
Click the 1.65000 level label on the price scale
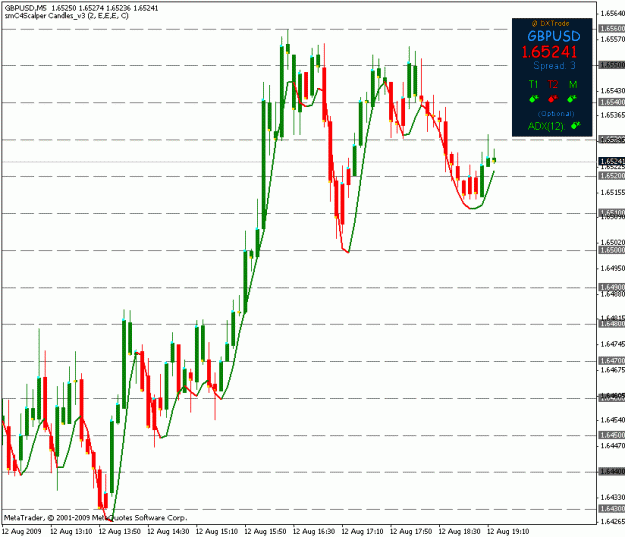[612, 250]
